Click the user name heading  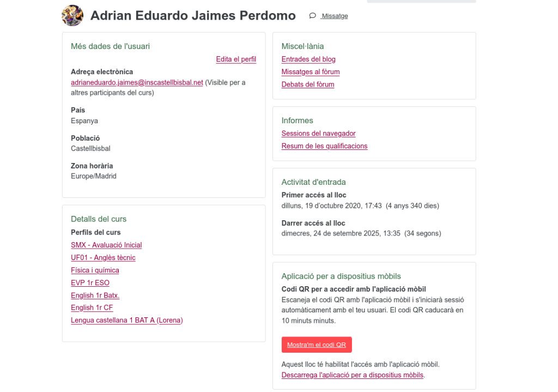[193, 16]
